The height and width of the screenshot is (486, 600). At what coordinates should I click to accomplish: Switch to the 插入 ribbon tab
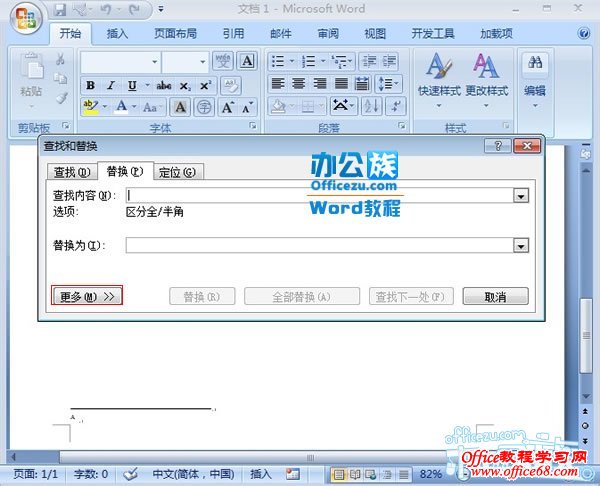point(117,34)
